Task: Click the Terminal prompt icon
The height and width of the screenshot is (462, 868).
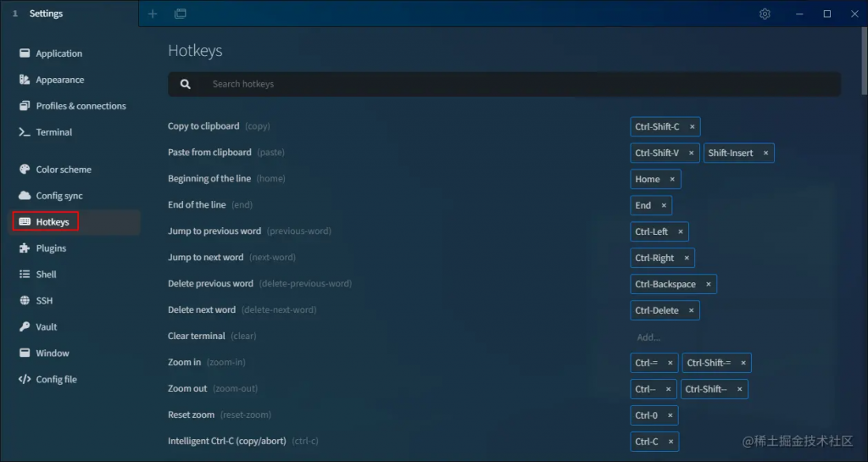Action: (x=25, y=131)
